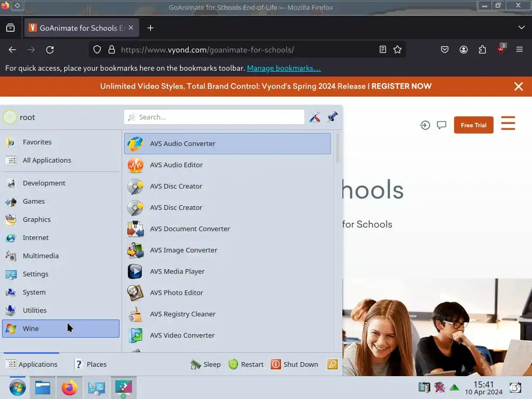Click the root user avatar
The width and height of the screenshot is (532, 399).
[x=9, y=117]
